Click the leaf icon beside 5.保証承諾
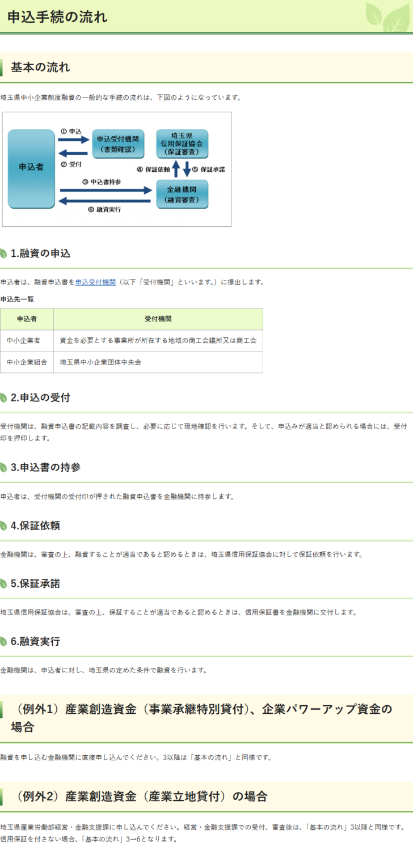 (4, 584)
